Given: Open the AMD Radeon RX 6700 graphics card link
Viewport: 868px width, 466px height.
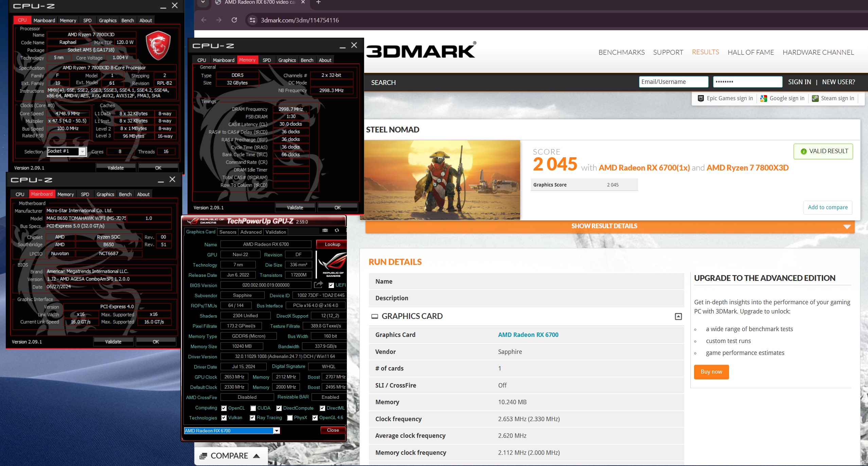Looking at the screenshot, I should 528,335.
